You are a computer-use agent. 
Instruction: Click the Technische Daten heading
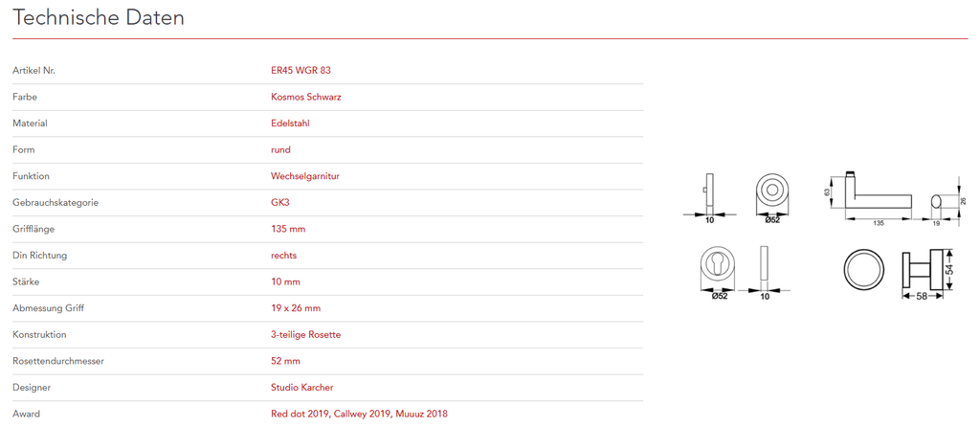pyautogui.click(x=99, y=18)
